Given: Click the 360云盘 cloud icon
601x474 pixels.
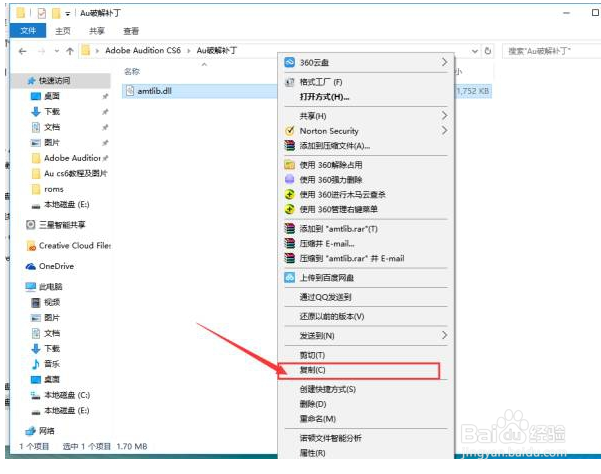Looking at the screenshot, I should click(x=289, y=62).
